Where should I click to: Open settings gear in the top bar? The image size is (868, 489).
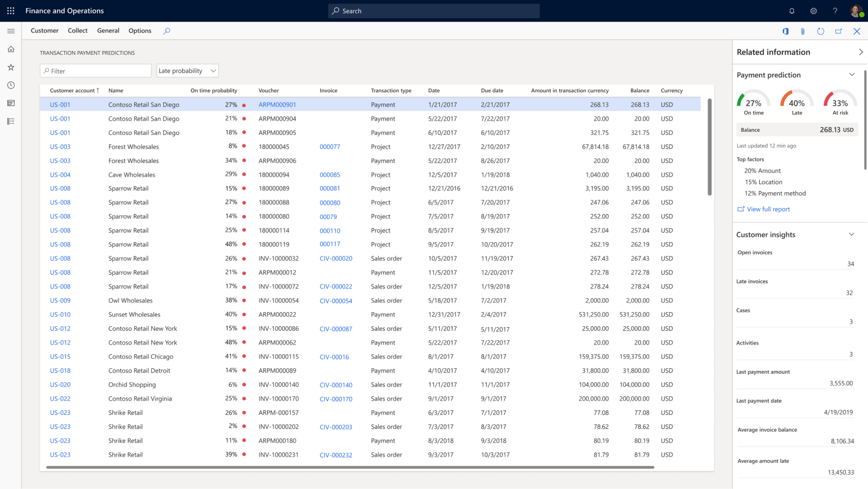point(813,11)
